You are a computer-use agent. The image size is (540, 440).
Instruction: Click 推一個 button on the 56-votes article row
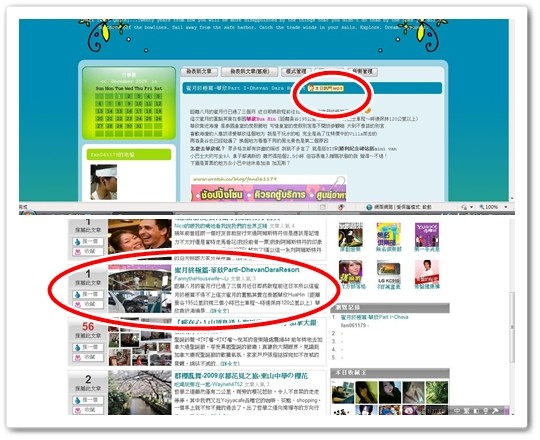[88, 347]
